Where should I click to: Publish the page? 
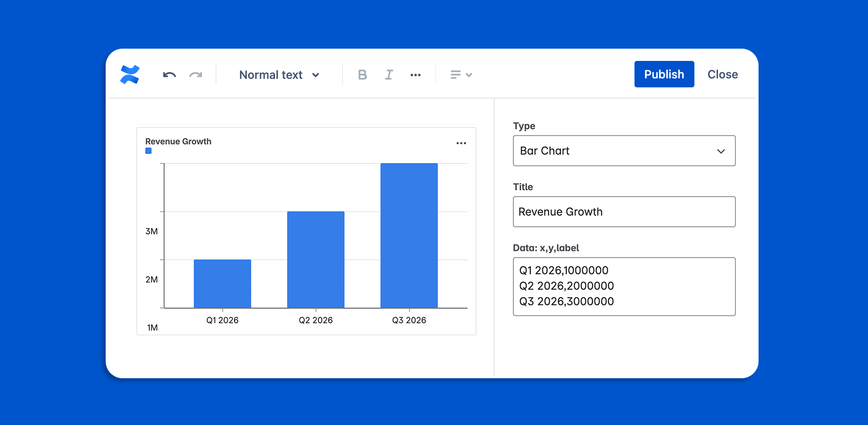[664, 74]
